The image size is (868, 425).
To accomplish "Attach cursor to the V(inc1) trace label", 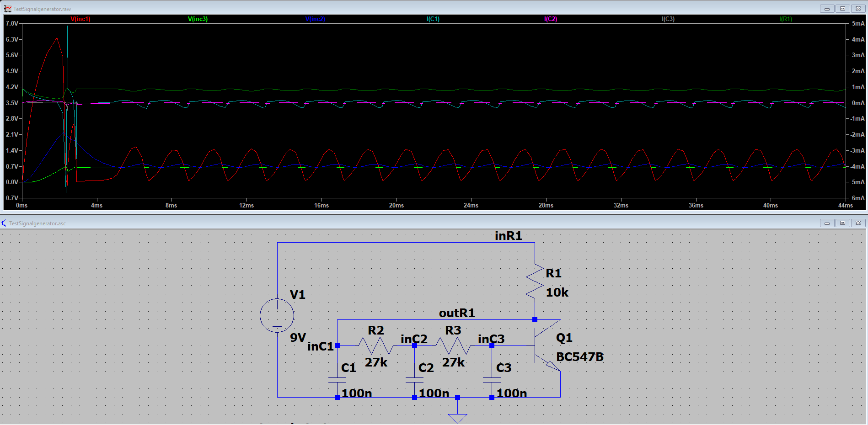I will (x=80, y=19).
